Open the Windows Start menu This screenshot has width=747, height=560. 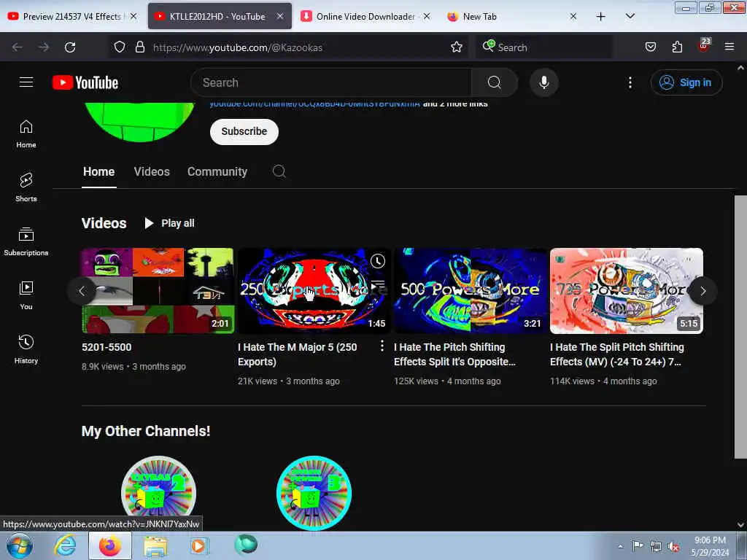click(19, 545)
